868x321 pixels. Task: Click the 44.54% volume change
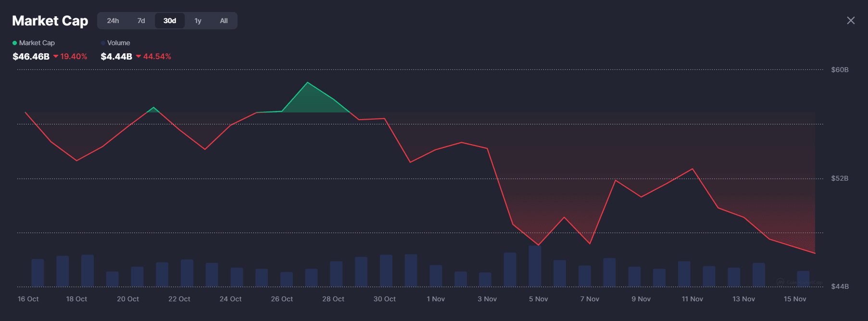157,57
